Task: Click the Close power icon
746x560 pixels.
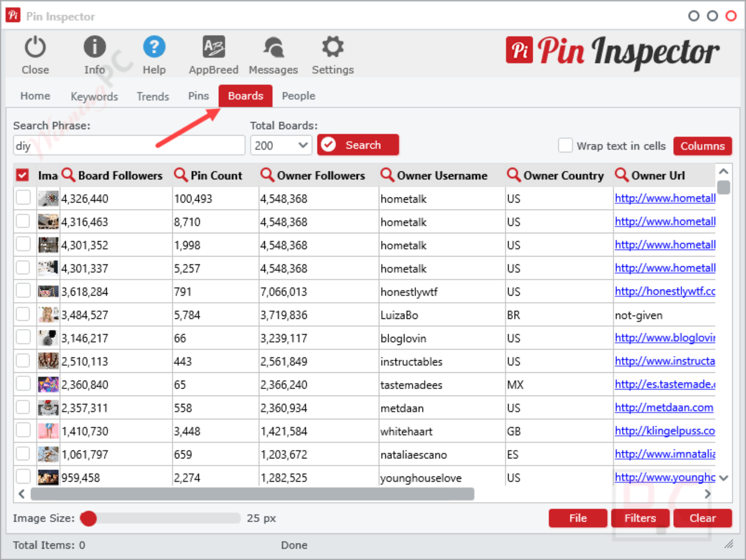Action: [x=35, y=47]
